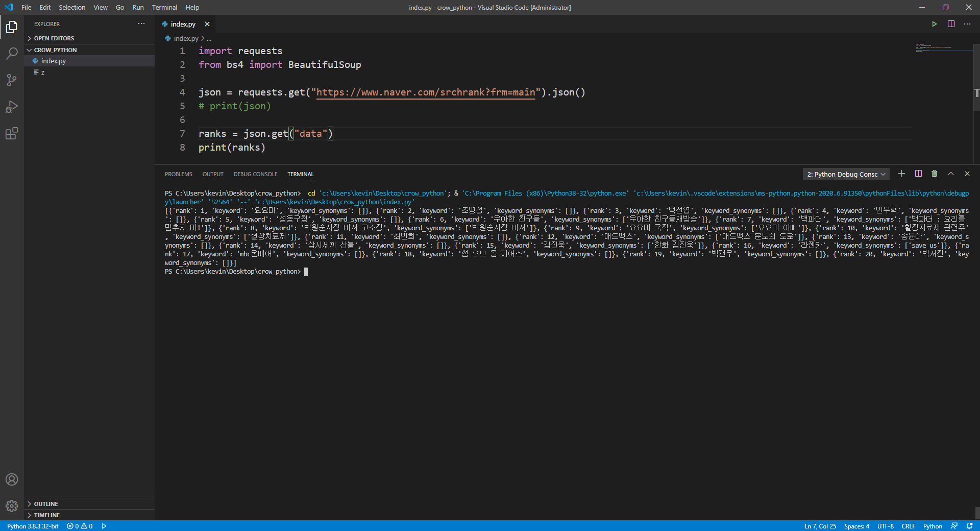Start debugging from status bar play icon
The image size is (980, 531).
pyautogui.click(x=104, y=526)
